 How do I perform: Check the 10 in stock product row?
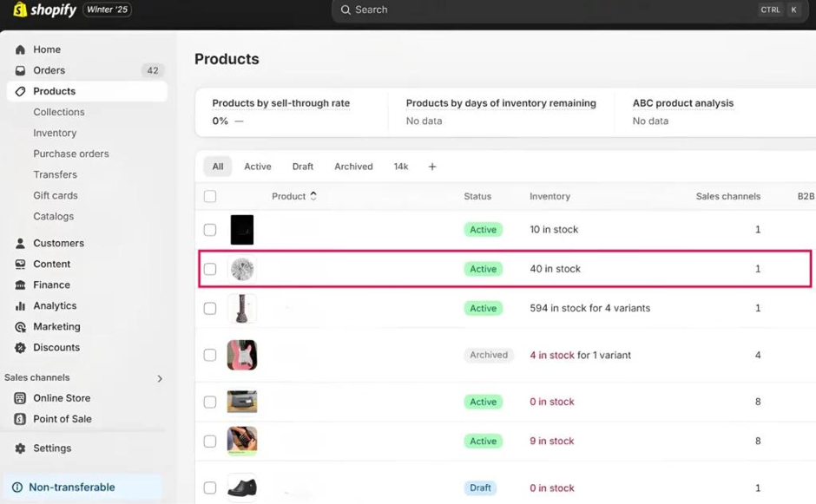coord(210,229)
